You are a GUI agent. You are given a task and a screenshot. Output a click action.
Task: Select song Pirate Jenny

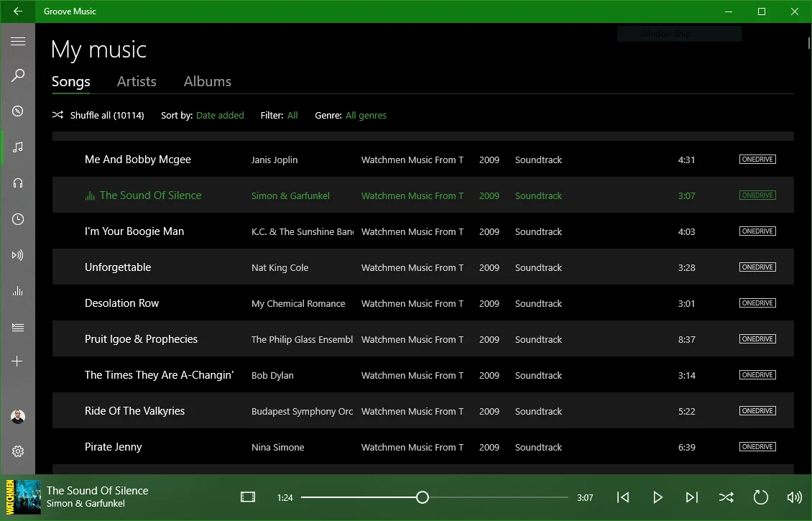click(423, 446)
